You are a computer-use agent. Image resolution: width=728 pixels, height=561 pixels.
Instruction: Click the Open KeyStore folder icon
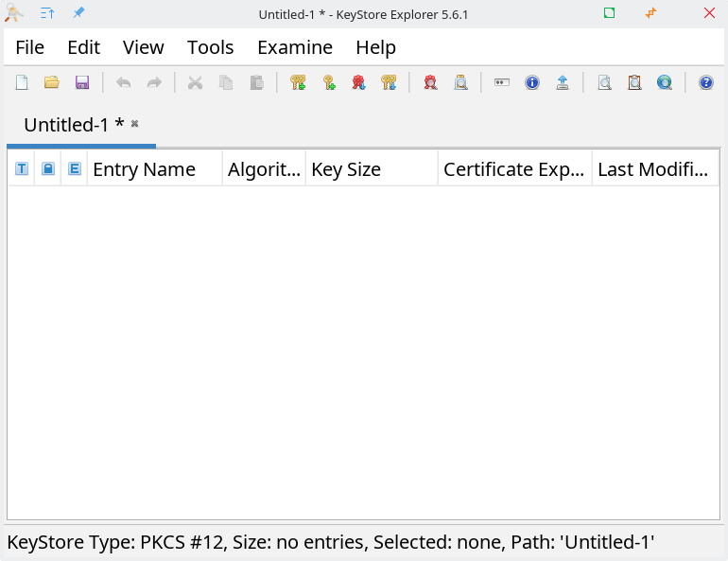click(52, 83)
